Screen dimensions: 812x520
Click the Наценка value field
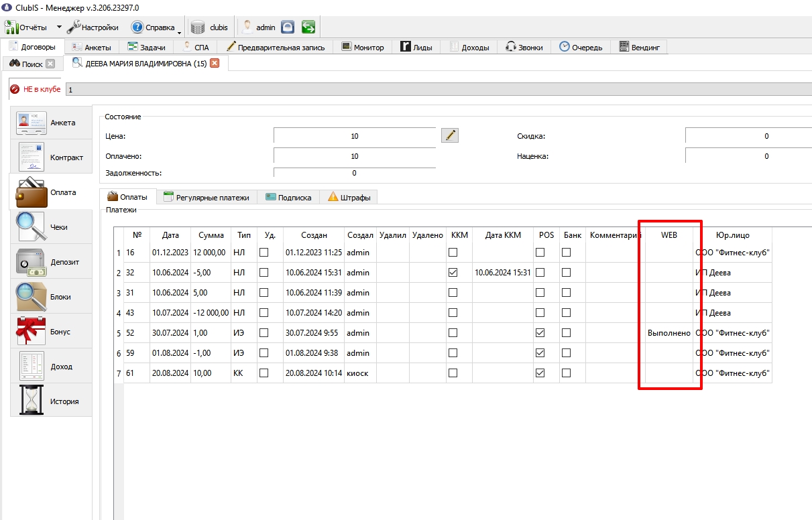tap(748, 156)
